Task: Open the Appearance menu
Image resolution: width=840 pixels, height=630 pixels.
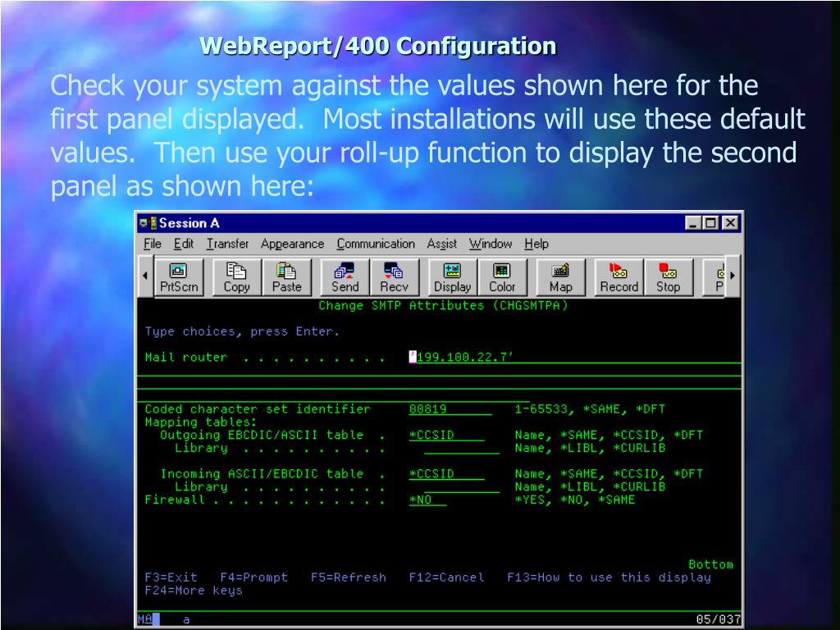Action: tap(293, 244)
